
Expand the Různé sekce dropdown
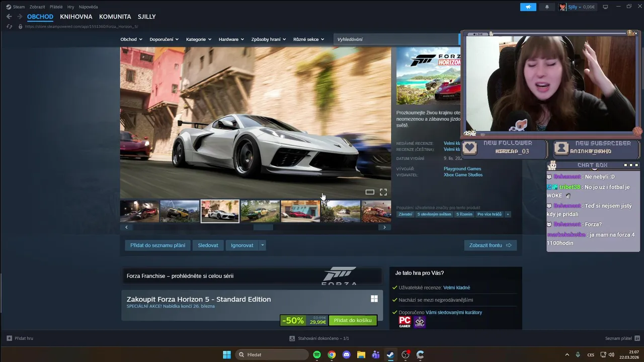pyautogui.click(x=309, y=39)
